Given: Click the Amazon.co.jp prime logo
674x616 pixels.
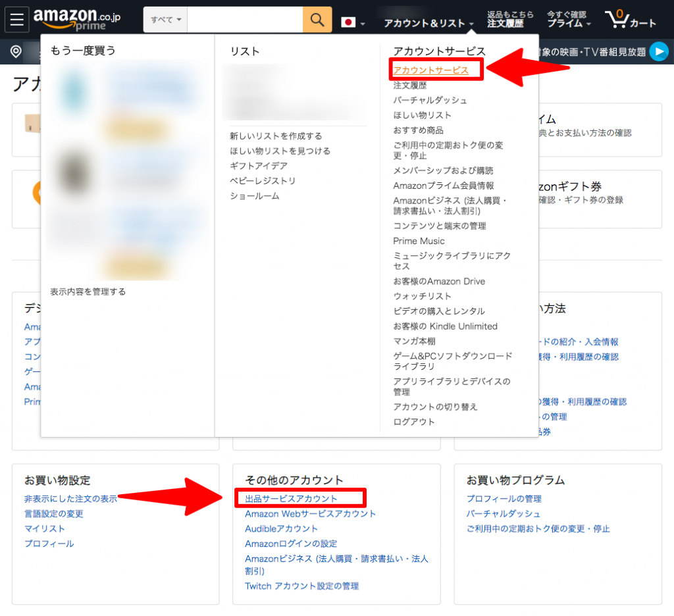Looking at the screenshot, I should click(x=77, y=19).
